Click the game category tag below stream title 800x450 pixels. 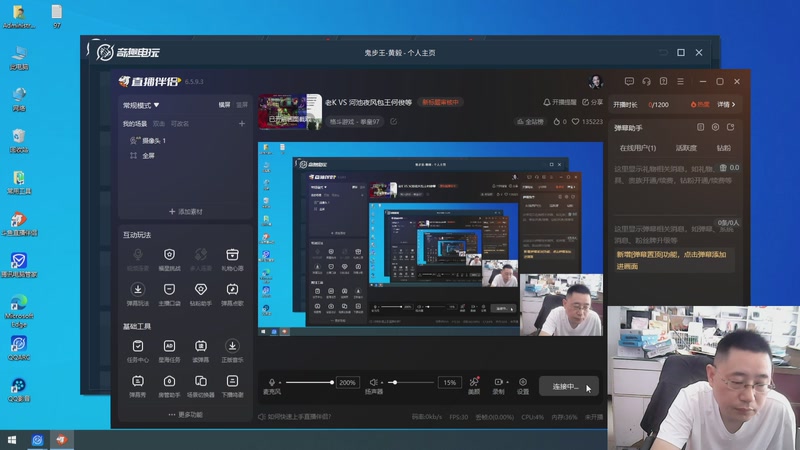(355, 121)
